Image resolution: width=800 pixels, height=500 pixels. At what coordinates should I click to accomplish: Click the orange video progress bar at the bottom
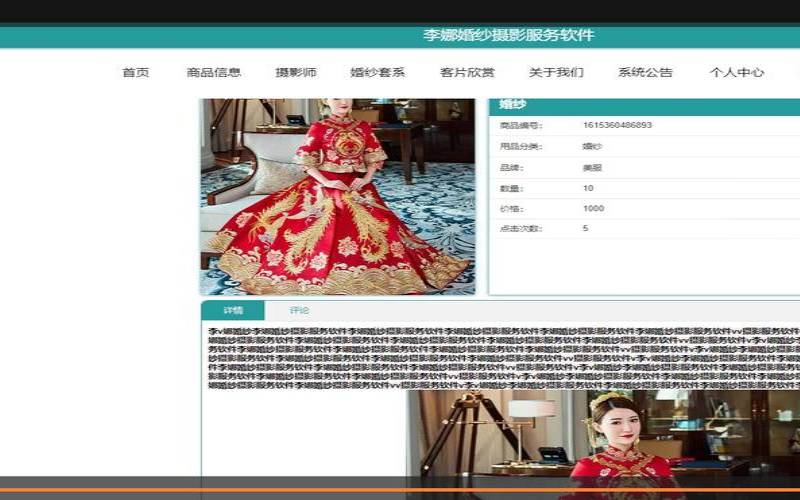400,491
